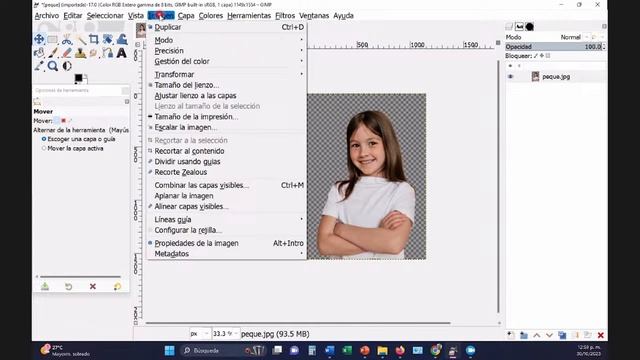Viewport: 640px width, 360px height.
Task: Select the Zoom magnifier tool
Action: coord(53,66)
